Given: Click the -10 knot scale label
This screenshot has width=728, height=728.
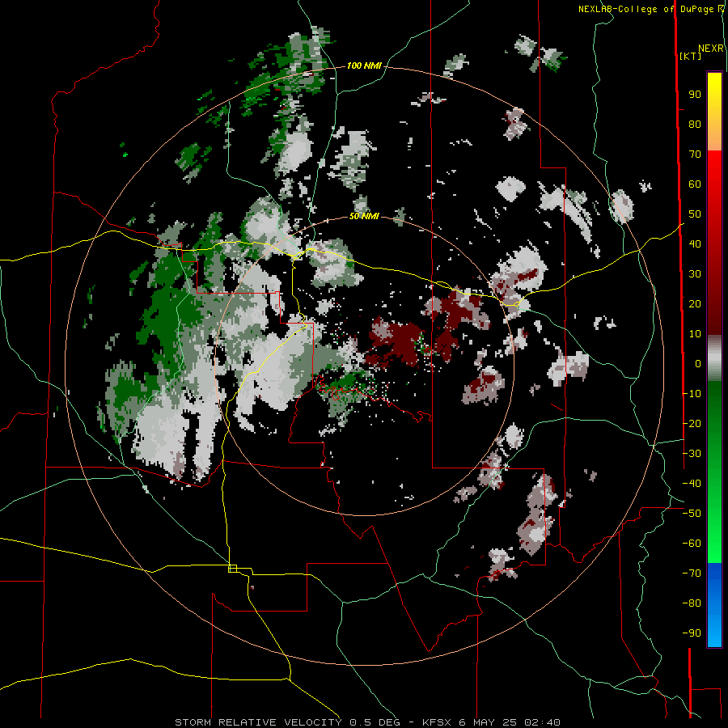Looking at the screenshot, I should 692,394.
